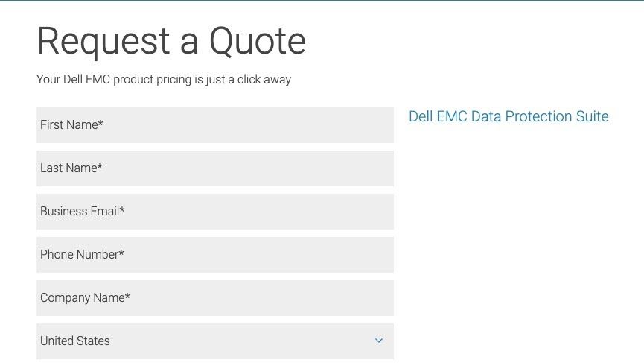
Task: Click the required asterisk after Business Email
Action: click(122, 210)
